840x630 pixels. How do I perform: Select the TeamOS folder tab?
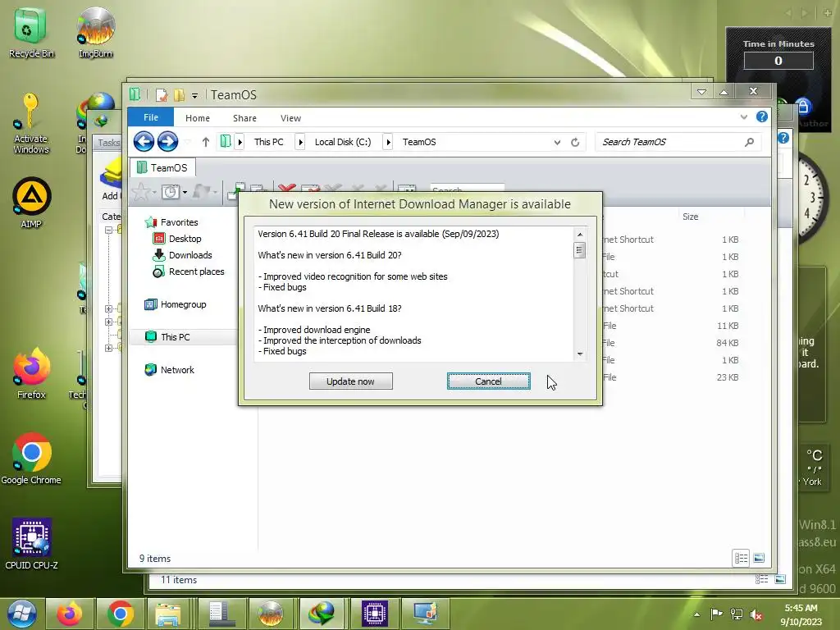162,167
